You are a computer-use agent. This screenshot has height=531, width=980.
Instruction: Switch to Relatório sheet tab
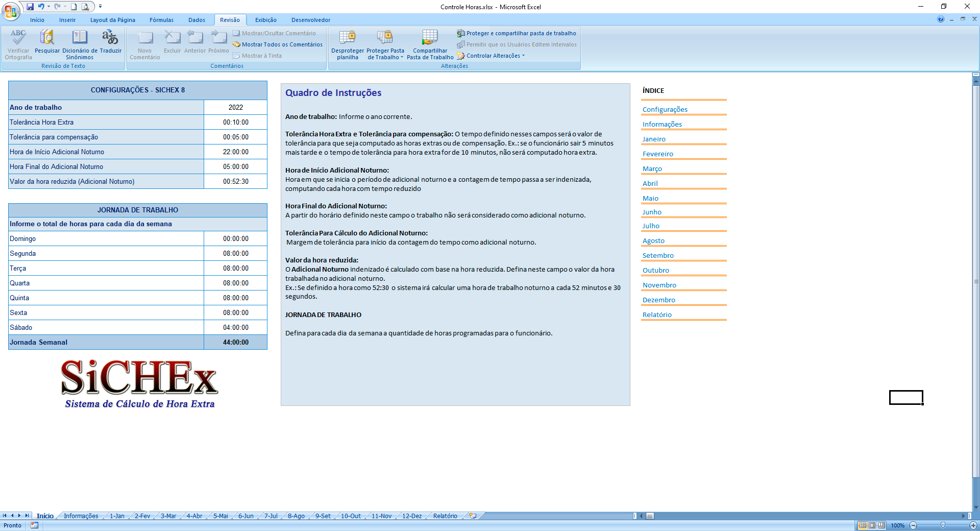click(x=445, y=516)
